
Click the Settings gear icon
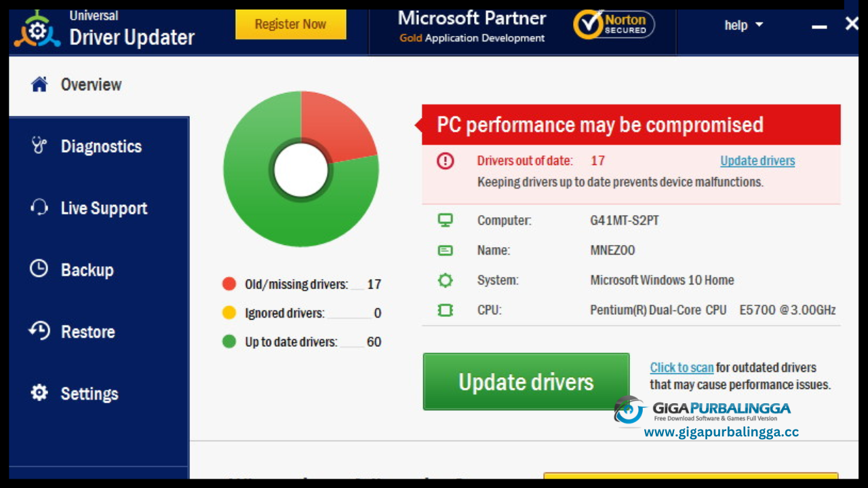pyautogui.click(x=39, y=393)
